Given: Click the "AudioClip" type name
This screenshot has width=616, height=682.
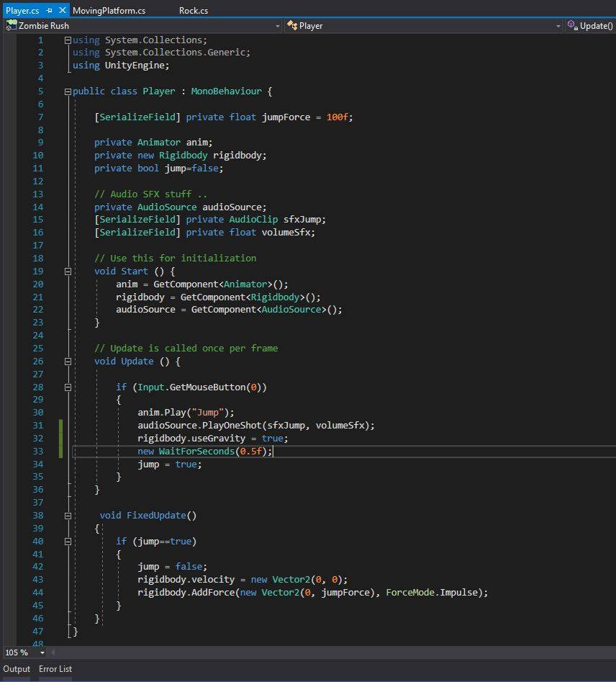Looking at the screenshot, I should (x=253, y=219).
